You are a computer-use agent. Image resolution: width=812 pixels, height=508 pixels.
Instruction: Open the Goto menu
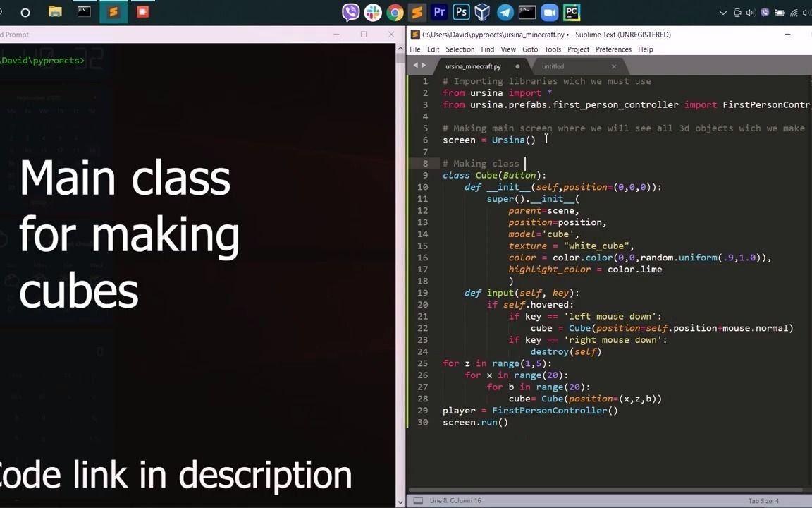pyautogui.click(x=530, y=49)
